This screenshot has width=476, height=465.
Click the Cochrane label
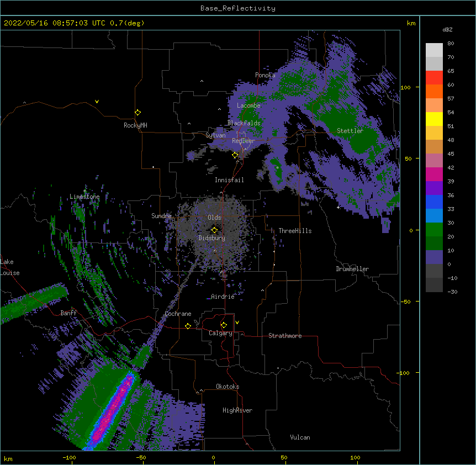coord(178,314)
